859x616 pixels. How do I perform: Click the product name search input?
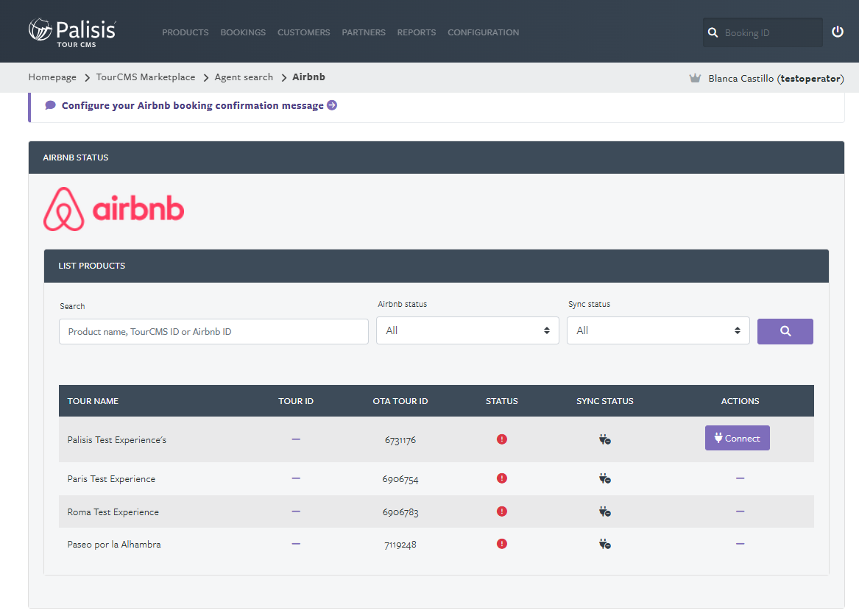(213, 331)
